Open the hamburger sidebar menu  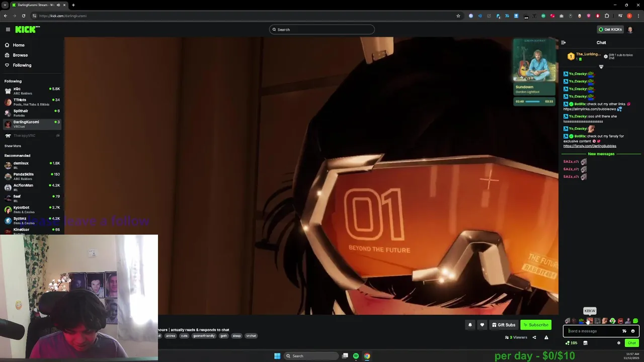(8, 30)
